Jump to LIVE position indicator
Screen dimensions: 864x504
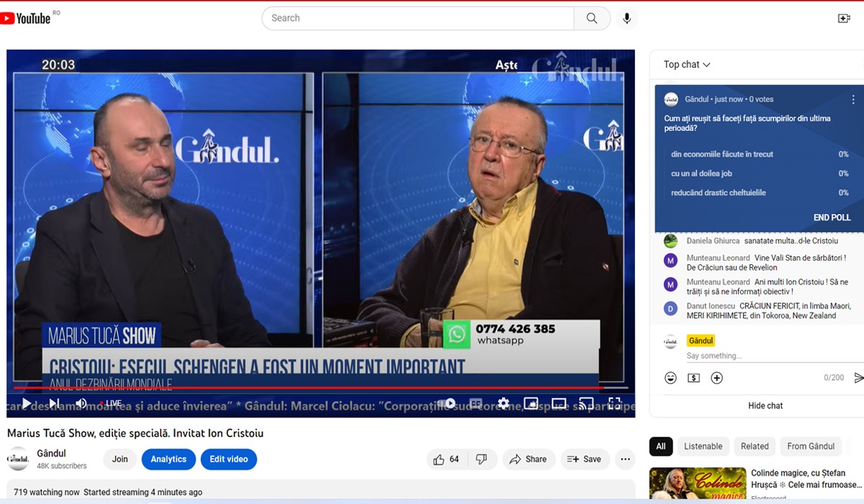coord(111,403)
